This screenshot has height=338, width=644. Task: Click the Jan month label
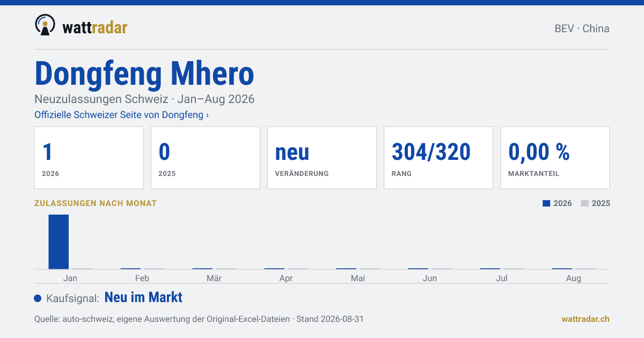pyautogui.click(x=70, y=278)
